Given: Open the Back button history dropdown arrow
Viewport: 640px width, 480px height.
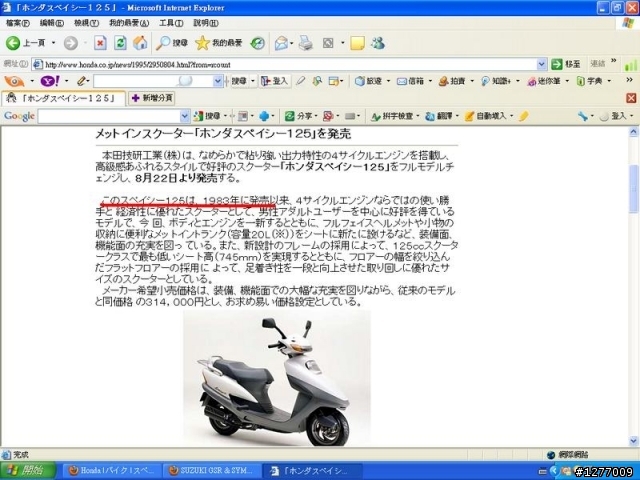Looking at the screenshot, I should tap(53, 43).
